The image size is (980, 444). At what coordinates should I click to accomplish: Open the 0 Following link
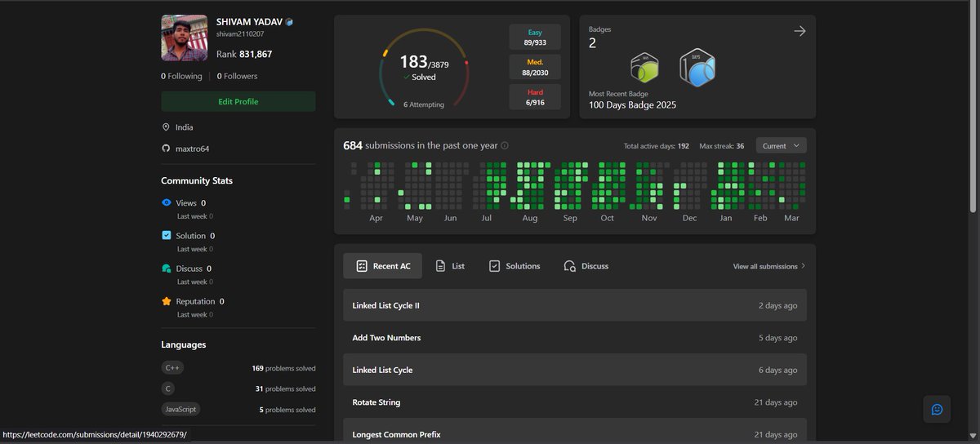coord(181,76)
